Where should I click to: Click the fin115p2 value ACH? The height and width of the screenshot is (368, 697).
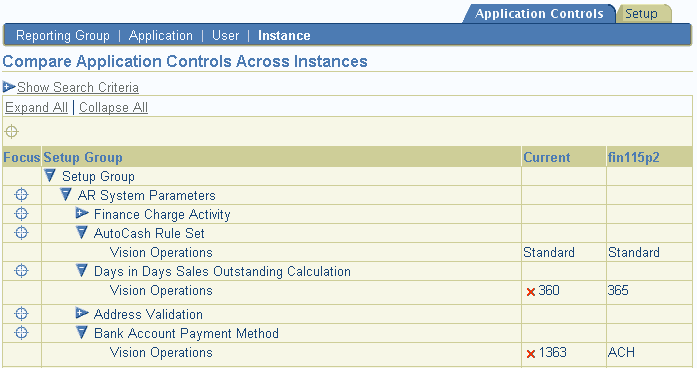point(621,352)
